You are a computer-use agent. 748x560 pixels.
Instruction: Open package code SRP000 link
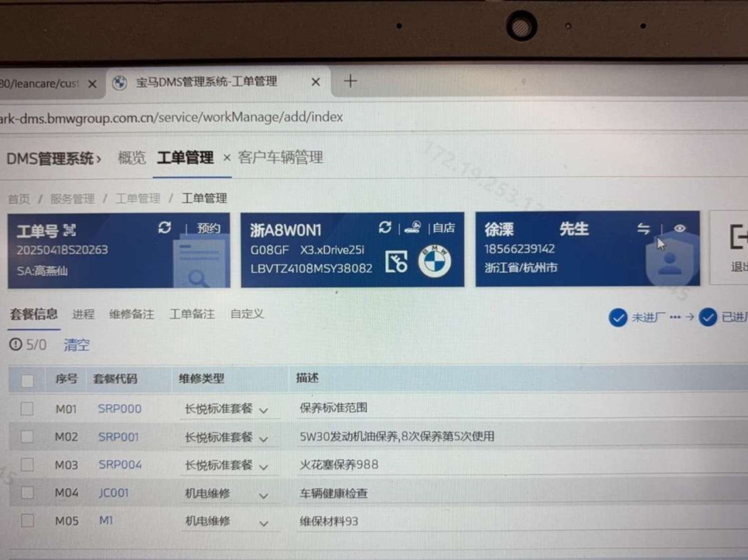tap(120, 409)
